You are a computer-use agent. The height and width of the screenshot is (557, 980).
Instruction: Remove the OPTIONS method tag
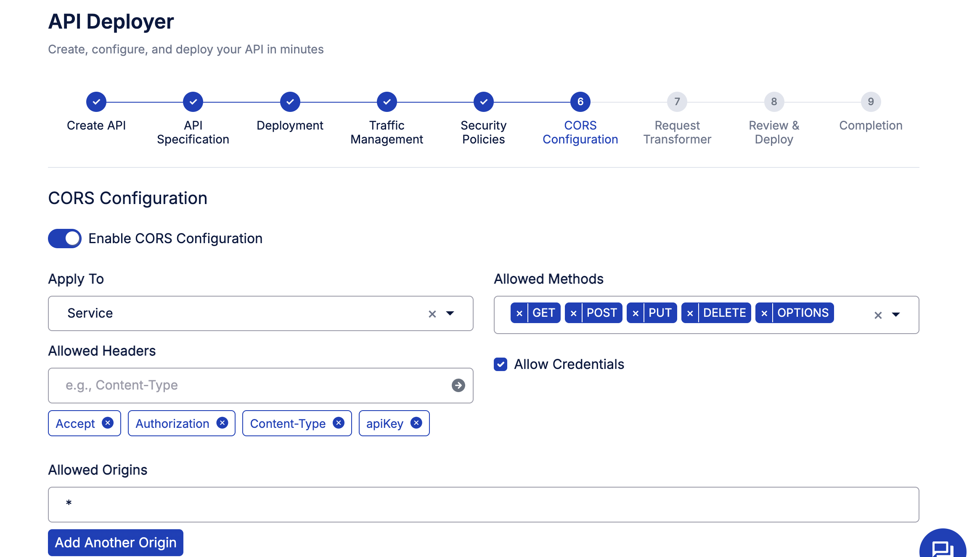click(764, 313)
